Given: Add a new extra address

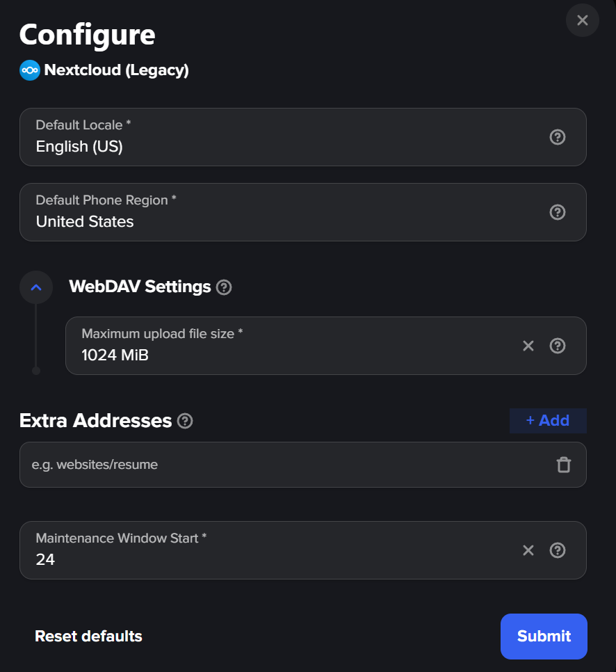Looking at the screenshot, I should click(547, 421).
